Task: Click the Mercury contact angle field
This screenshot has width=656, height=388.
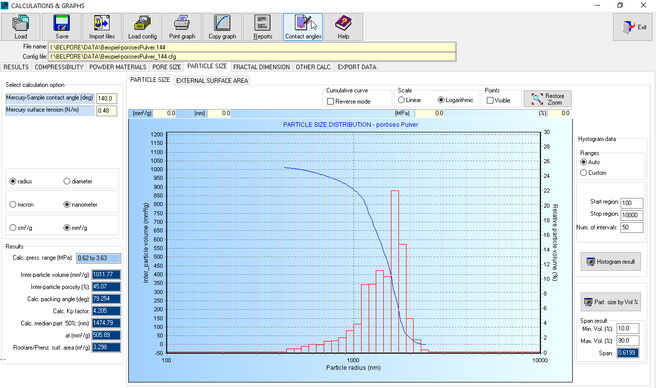Action: [x=107, y=98]
